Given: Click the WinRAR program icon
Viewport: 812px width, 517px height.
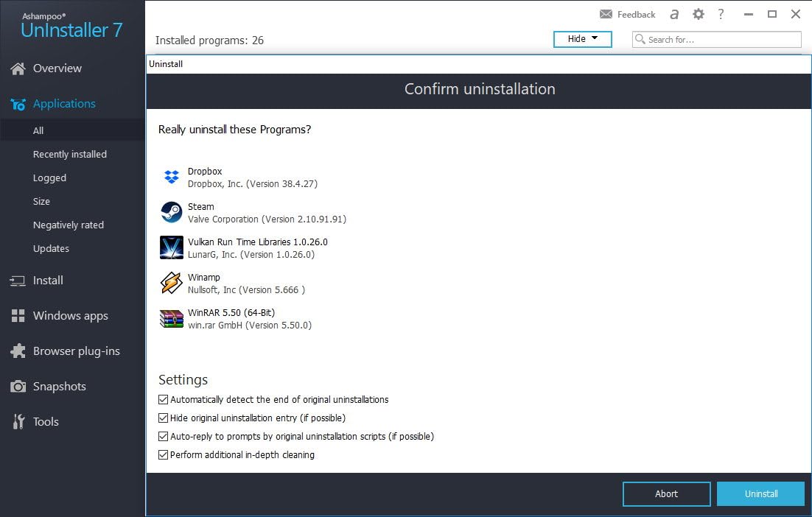Looking at the screenshot, I should pyautogui.click(x=172, y=318).
